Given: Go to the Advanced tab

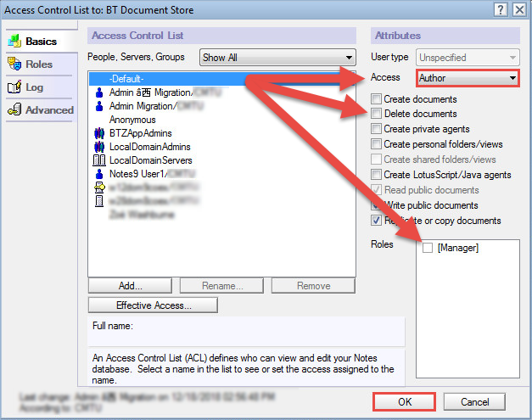Looking at the screenshot, I should [x=39, y=110].
